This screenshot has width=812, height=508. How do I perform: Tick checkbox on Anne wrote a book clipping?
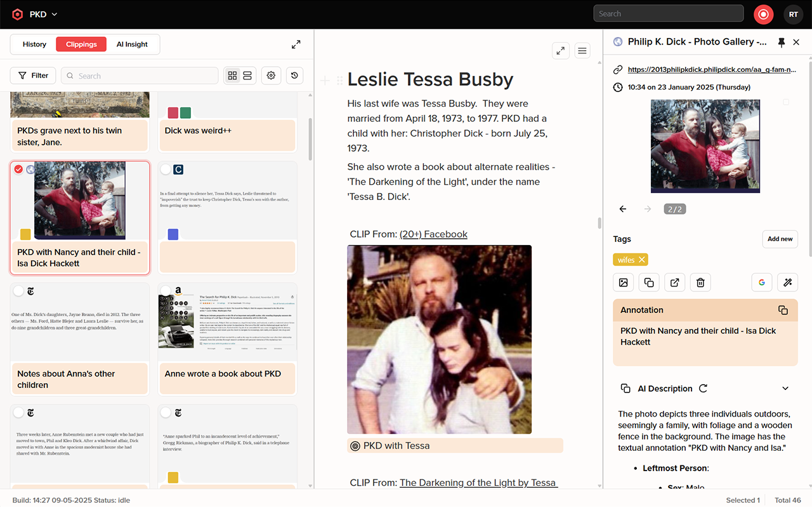point(166,291)
